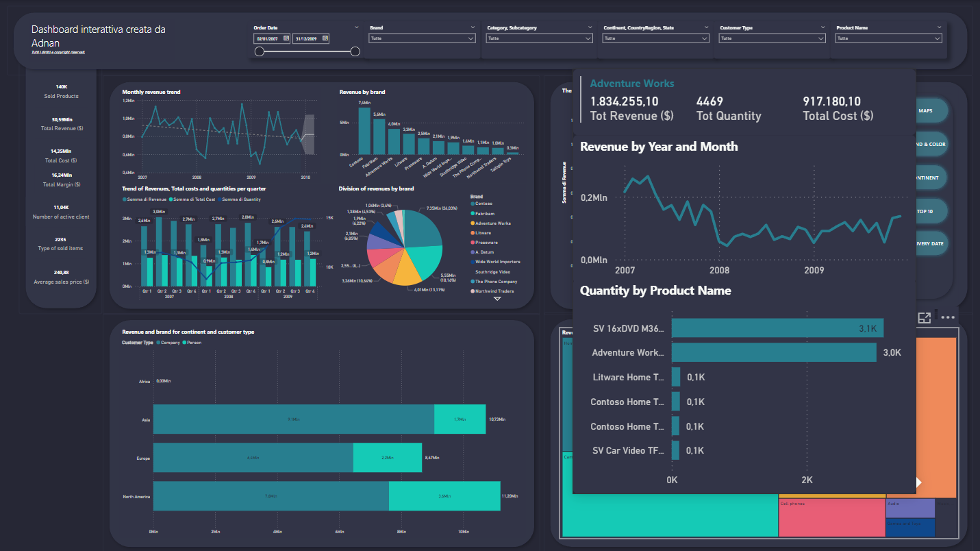Select Wide World Importers in the legend
Image resolution: width=980 pixels, height=551 pixels.
[495, 262]
